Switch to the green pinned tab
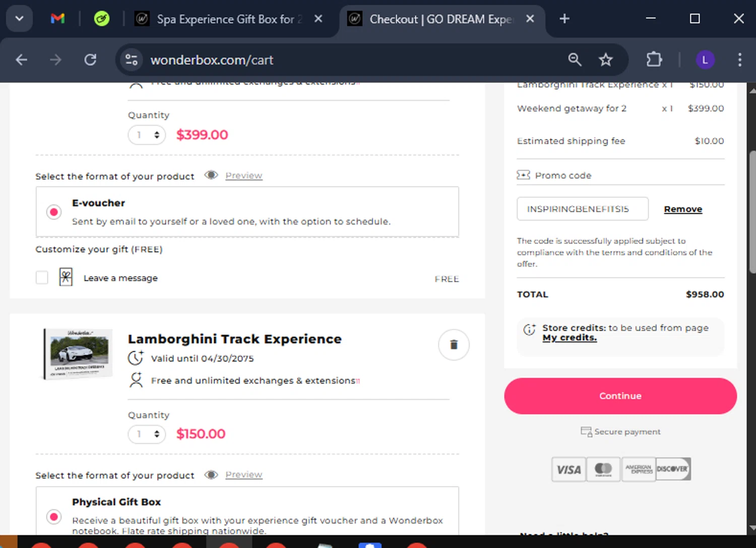This screenshot has width=756, height=548. pyautogui.click(x=101, y=19)
